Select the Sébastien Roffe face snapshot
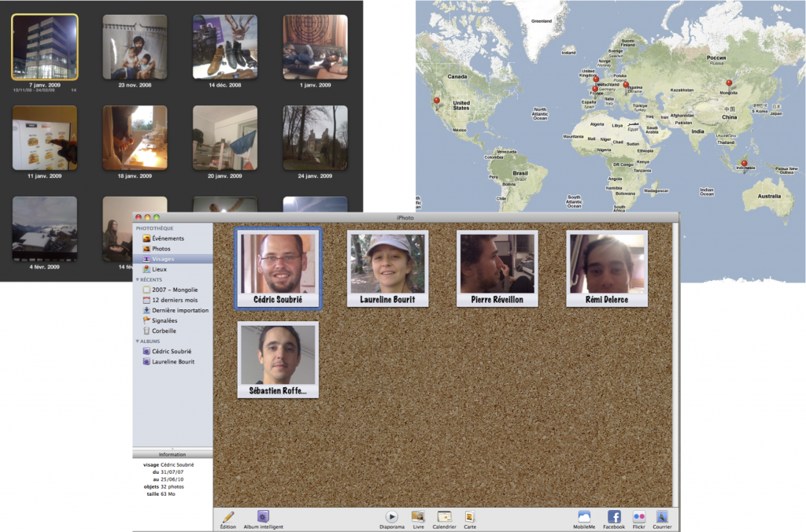Screen dimensions: 806x532 [x=278, y=360]
